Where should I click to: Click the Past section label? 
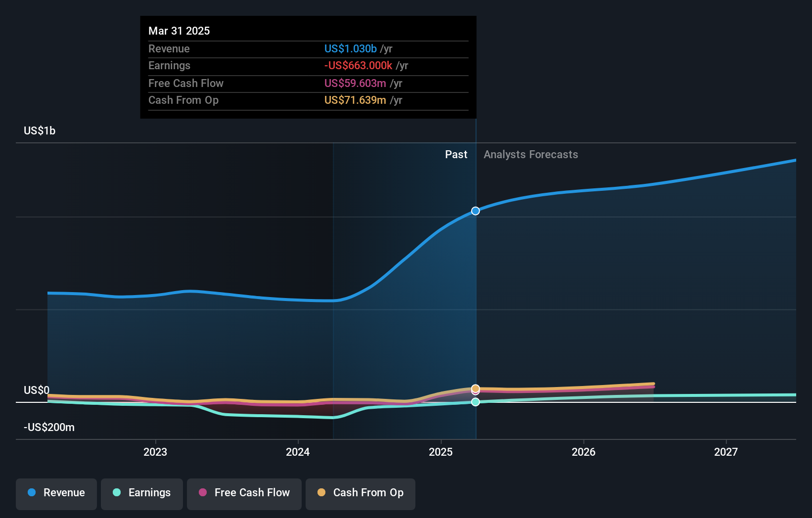point(456,154)
